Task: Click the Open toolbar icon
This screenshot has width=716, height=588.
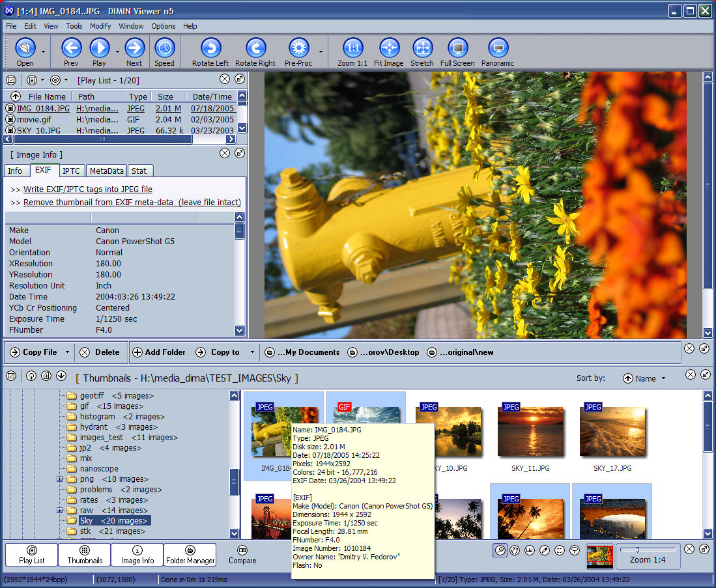Action: pos(25,48)
